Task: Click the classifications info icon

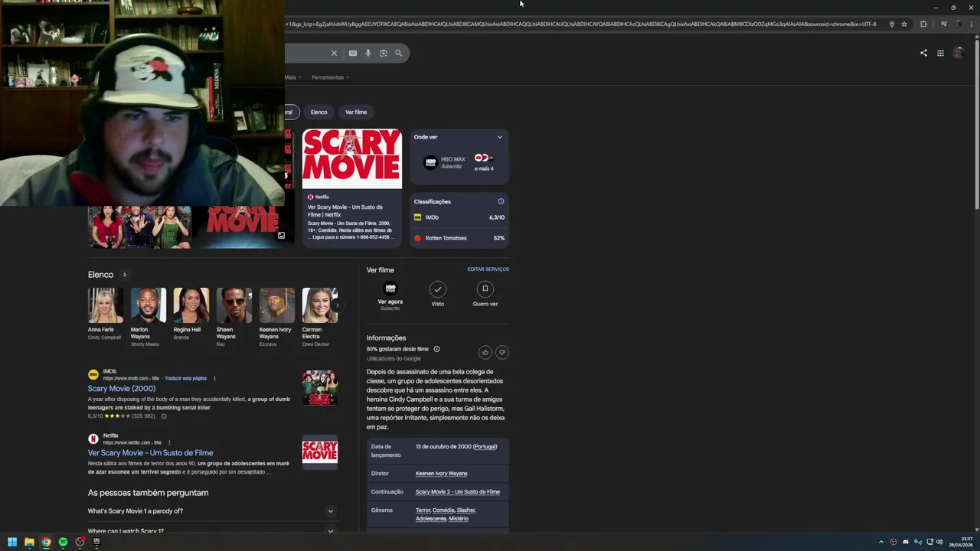Action: click(501, 201)
